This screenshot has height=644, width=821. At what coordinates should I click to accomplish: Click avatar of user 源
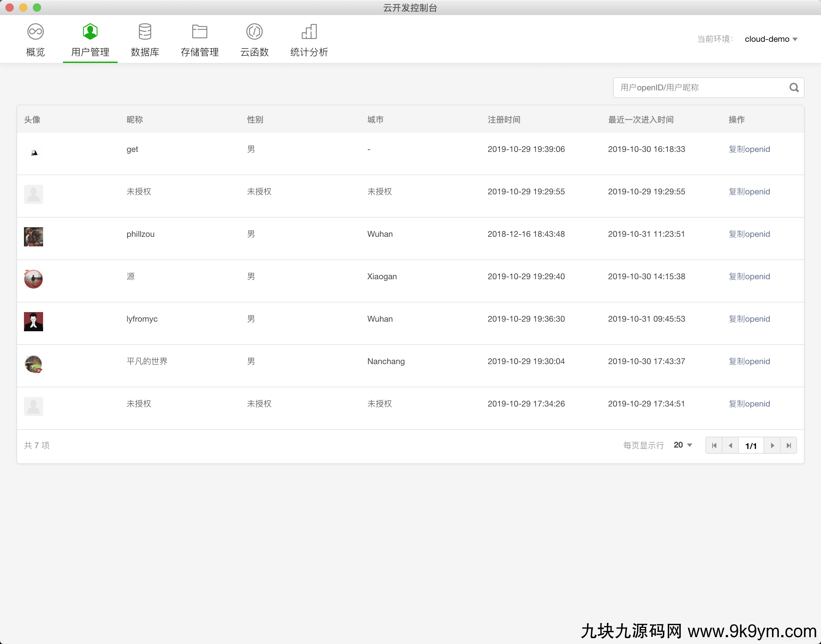pyautogui.click(x=34, y=279)
